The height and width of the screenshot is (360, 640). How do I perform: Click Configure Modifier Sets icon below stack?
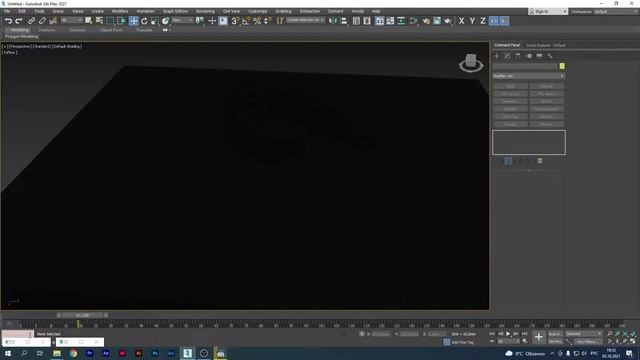540,161
